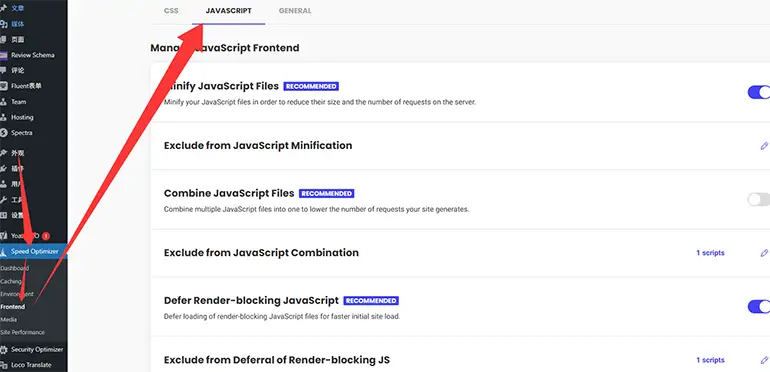
Task: Open the Frontend submenu item
Action: click(x=13, y=307)
